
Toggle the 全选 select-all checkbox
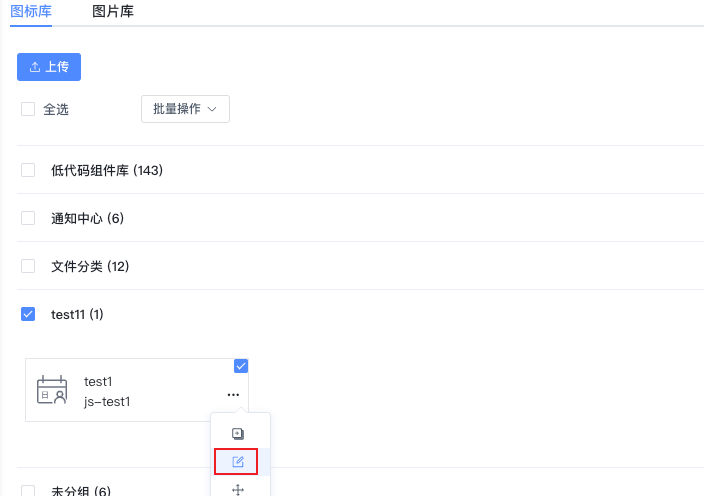tap(28, 109)
